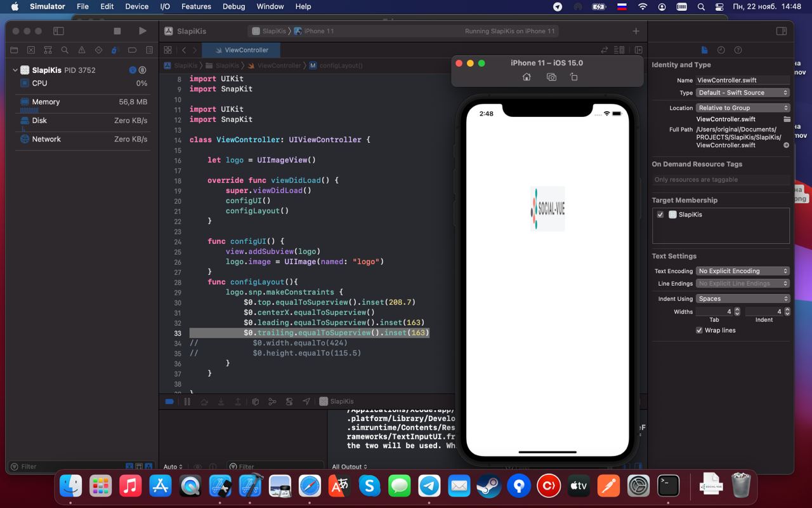
Task: Select the CPU gauge row
Action: click(83, 83)
